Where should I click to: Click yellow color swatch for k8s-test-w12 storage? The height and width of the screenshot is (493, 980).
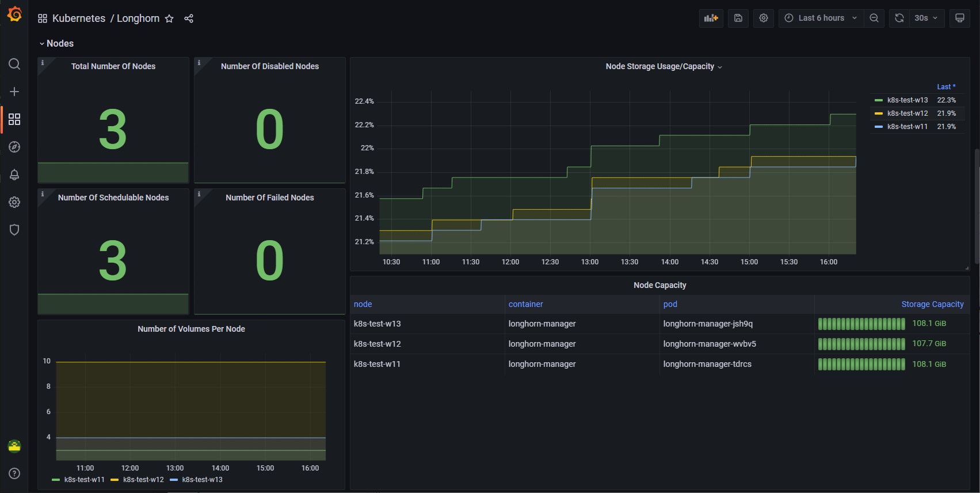[x=879, y=113]
